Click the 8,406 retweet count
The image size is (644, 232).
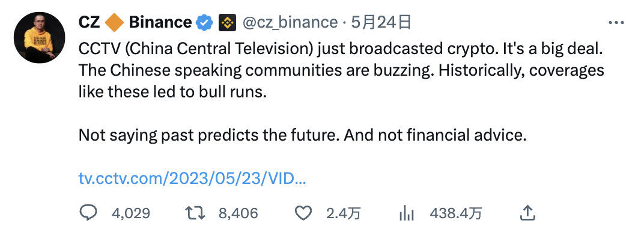238,213
